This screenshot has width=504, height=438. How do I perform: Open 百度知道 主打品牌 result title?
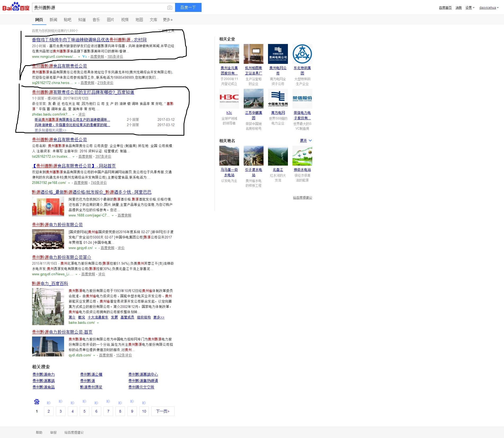83,92
